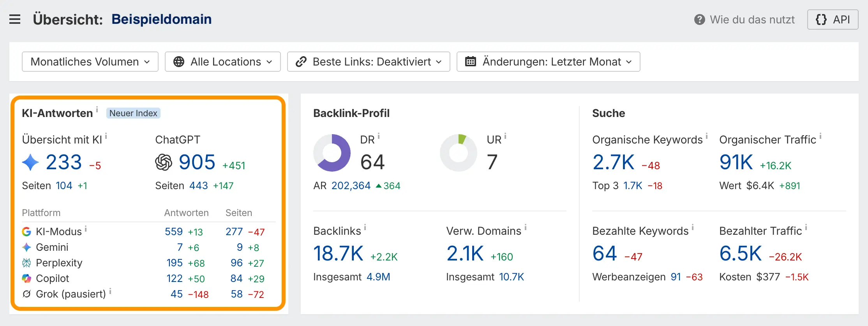Click the Gemini star icon in platform list
Image resolution: width=868 pixels, height=326 pixels.
point(26,247)
